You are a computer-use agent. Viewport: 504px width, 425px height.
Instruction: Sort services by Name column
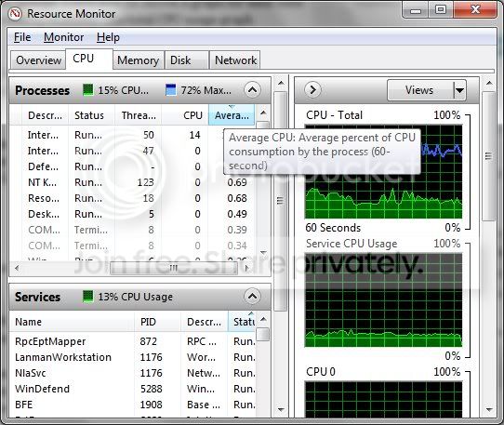(72, 322)
